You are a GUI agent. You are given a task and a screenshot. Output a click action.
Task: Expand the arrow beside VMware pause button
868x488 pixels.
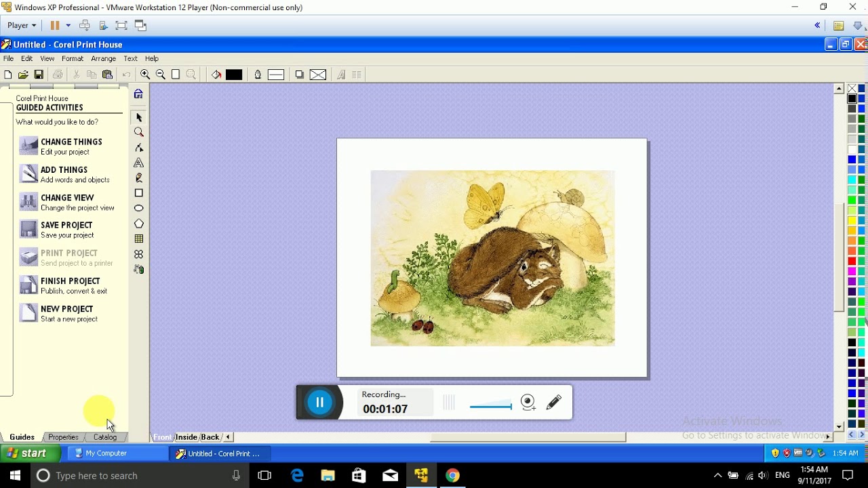[x=68, y=26]
